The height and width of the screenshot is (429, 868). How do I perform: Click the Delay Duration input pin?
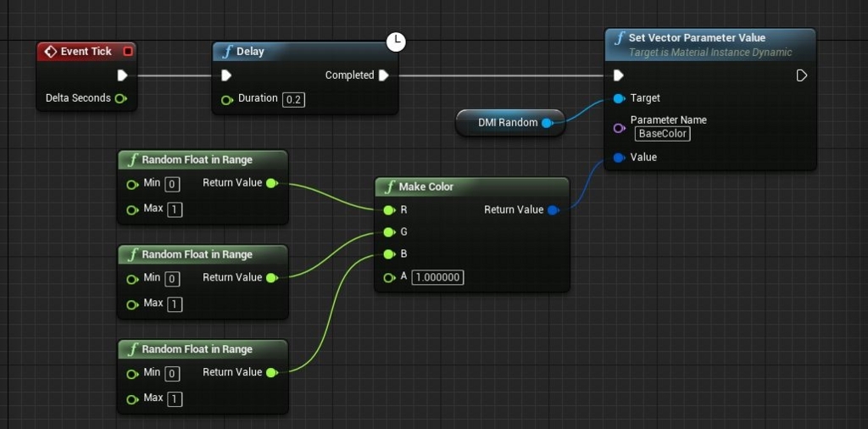227,100
